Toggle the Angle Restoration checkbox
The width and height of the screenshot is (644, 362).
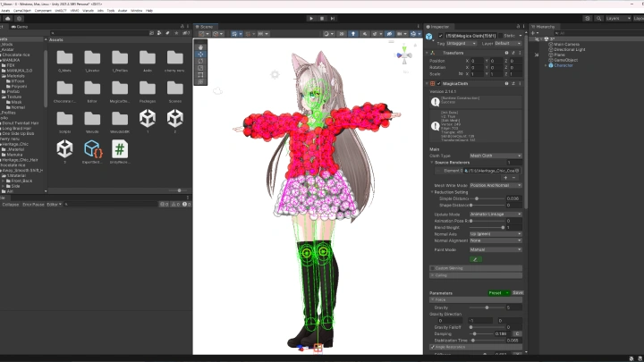433,347
